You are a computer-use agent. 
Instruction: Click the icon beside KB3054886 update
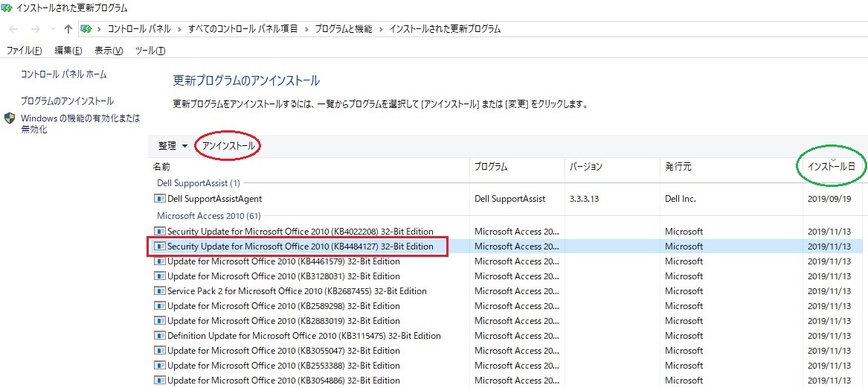pyautogui.click(x=159, y=381)
